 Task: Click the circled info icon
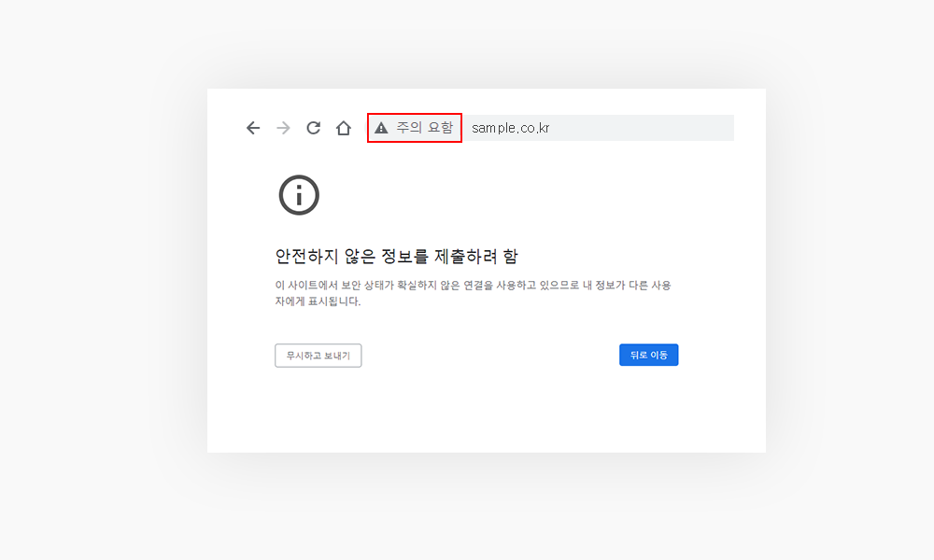pos(299,195)
